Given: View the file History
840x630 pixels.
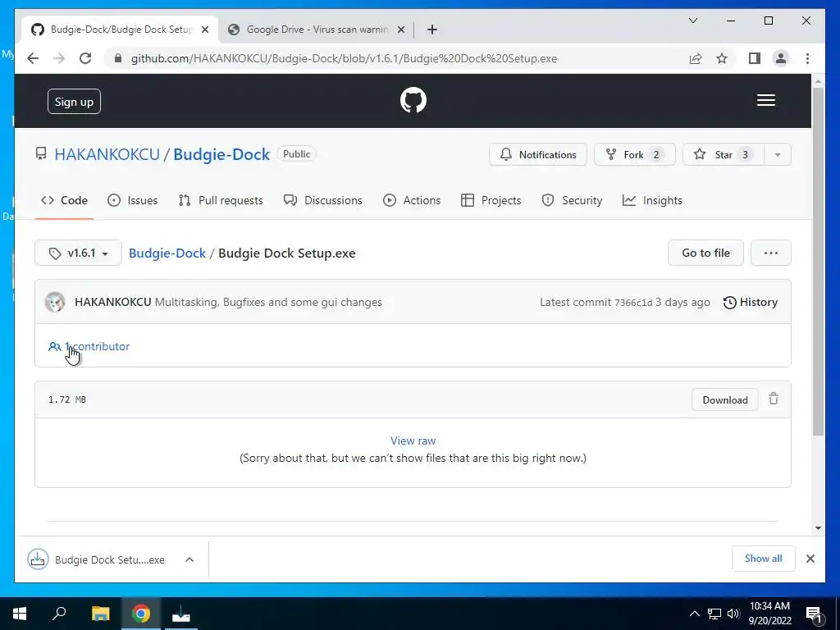Looking at the screenshot, I should [750, 302].
